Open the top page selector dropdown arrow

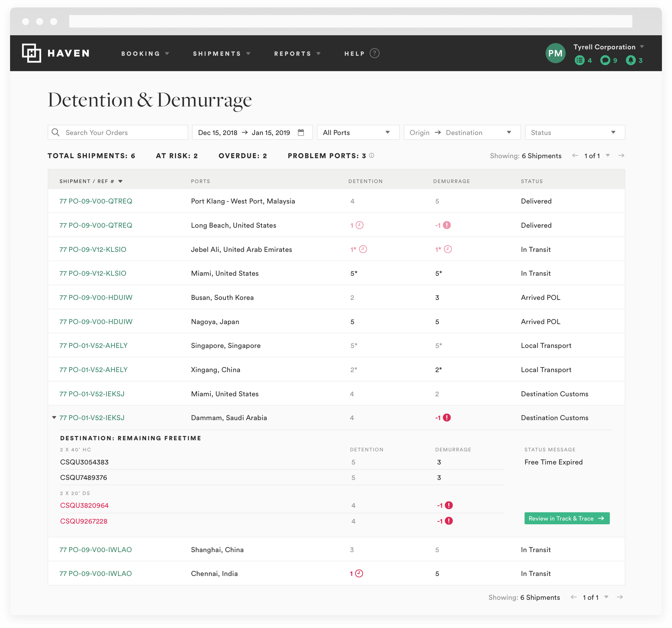(608, 156)
